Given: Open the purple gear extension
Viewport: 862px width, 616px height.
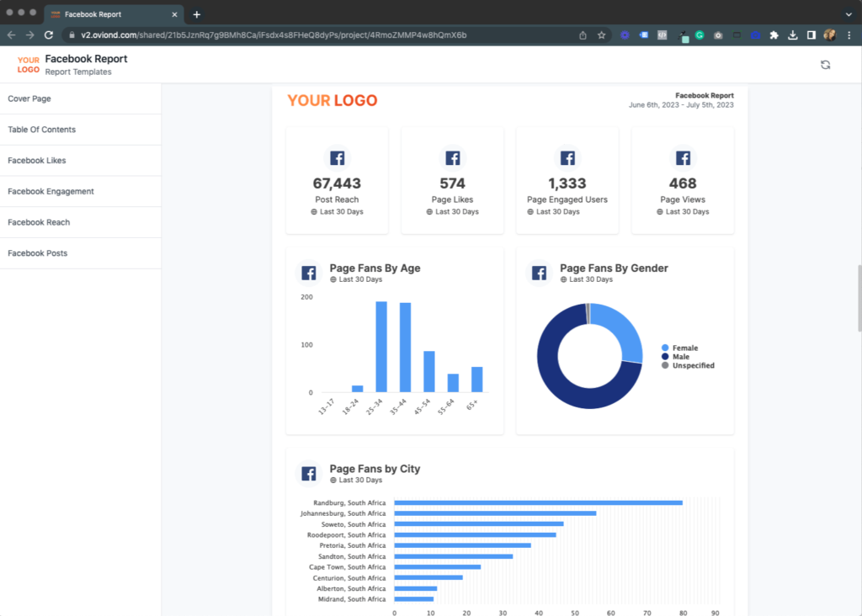Looking at the screenshot, I should click(x=625, y=35).
